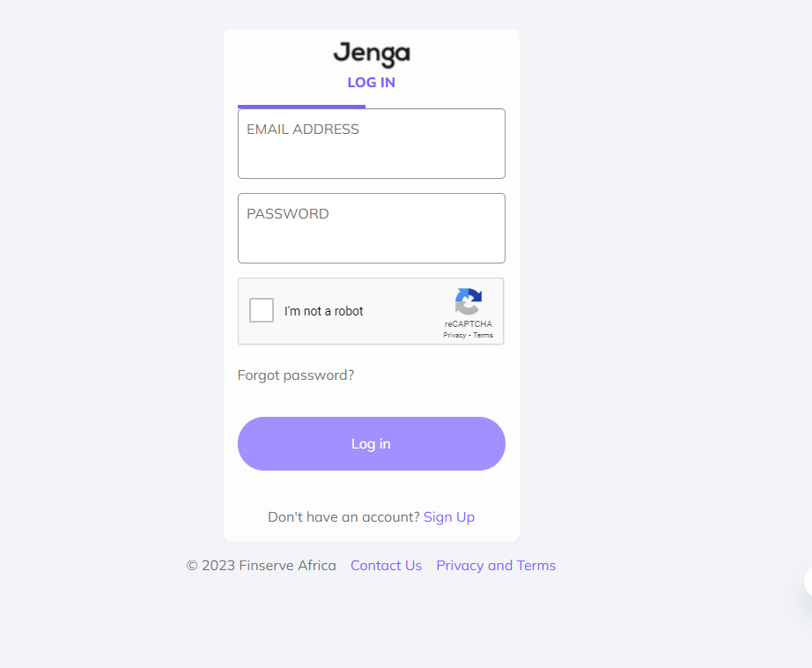Click reCAPTCHA's small Privacy link
Image resolution: width=812 pixels, height=668 pixels.
pyautogui.click(x=454, y=336)
